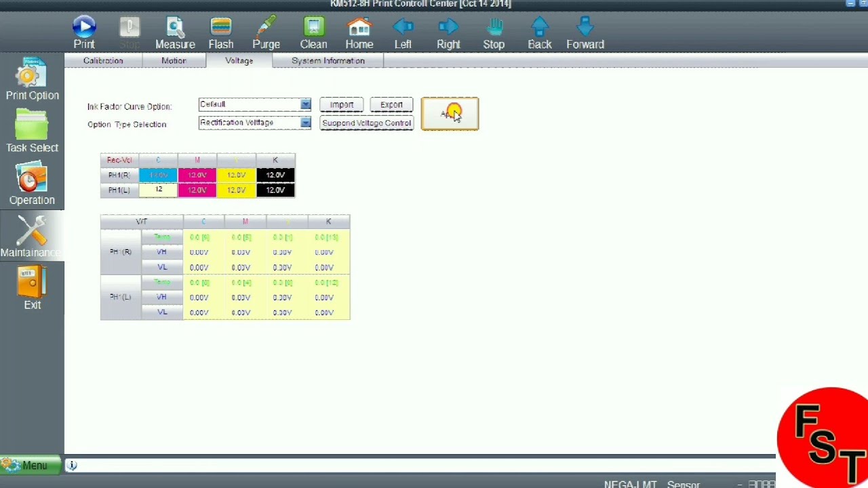Send carriage Home

[359, 33]
